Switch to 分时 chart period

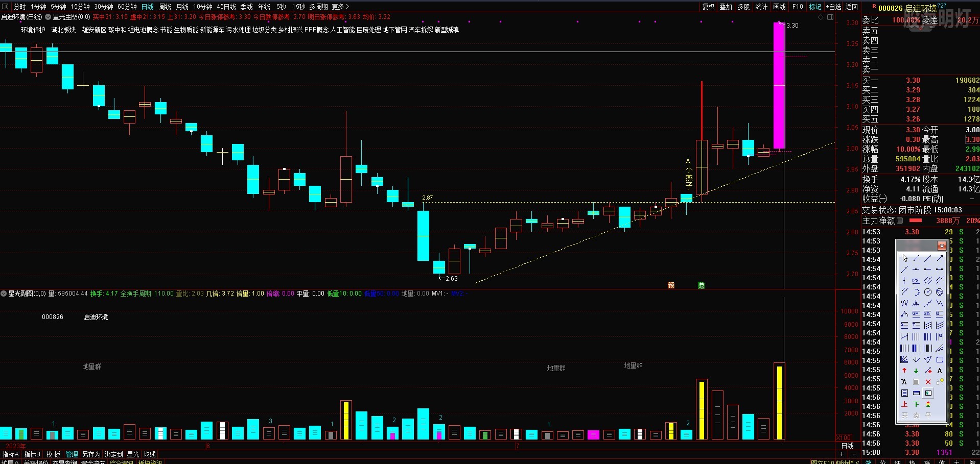coord(19,7)
